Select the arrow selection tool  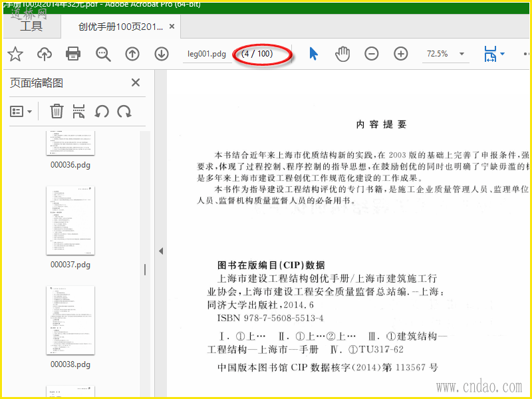coord(314,54)
